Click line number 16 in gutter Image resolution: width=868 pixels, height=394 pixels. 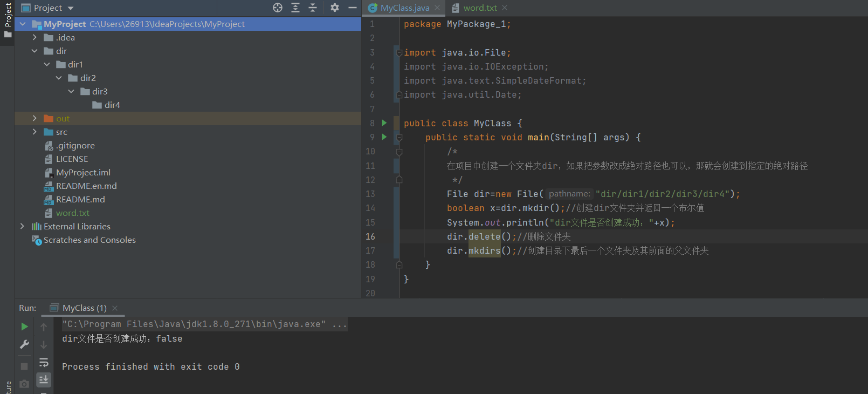tap(370, 236)
